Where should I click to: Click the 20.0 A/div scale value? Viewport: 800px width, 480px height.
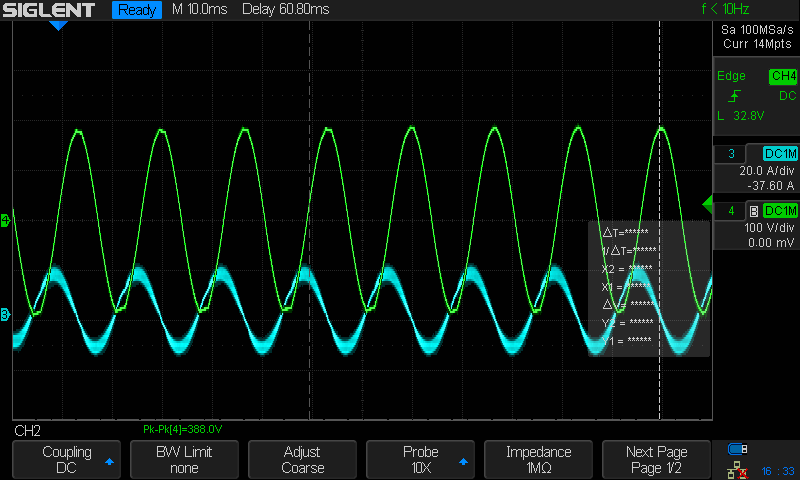(767, 171)
